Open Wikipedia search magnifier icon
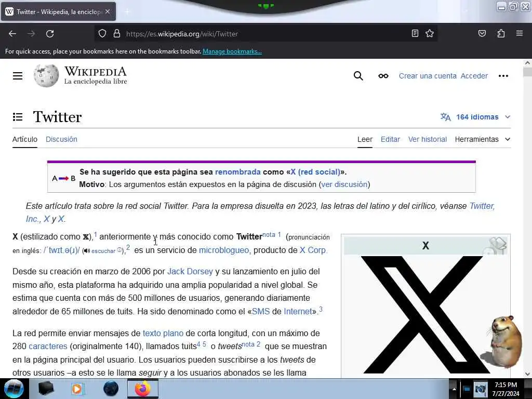Viewport: 532px width, 399px height. (358, 76)
